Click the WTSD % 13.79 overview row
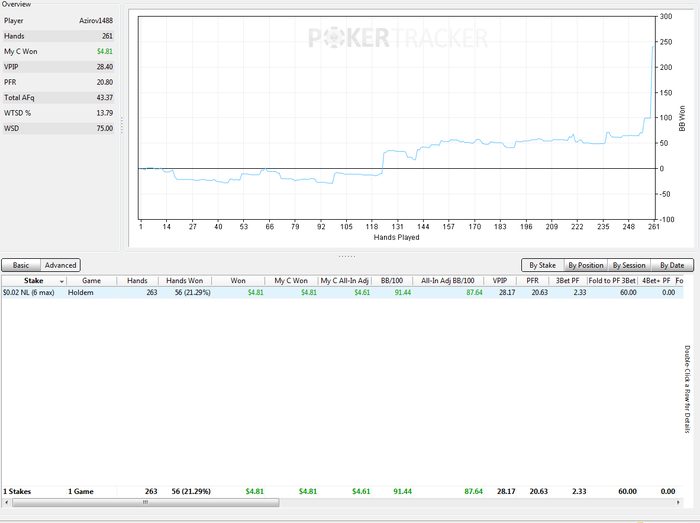Image resolution: width=700 pixels, height=523 pixels. click(x=58, y=113)
